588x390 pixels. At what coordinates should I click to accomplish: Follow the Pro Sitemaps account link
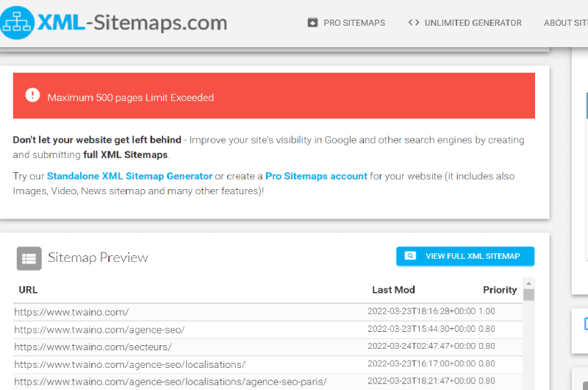pos(316,176)
